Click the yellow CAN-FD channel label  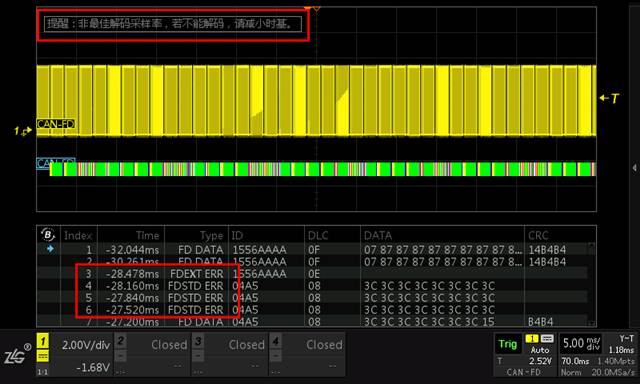coord(56,124)
